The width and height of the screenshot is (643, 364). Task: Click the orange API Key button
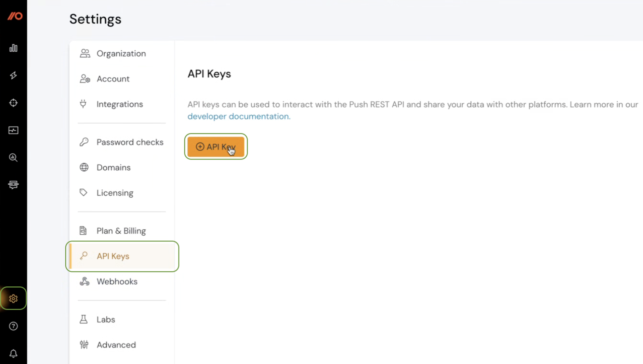[x=216, y=147]
